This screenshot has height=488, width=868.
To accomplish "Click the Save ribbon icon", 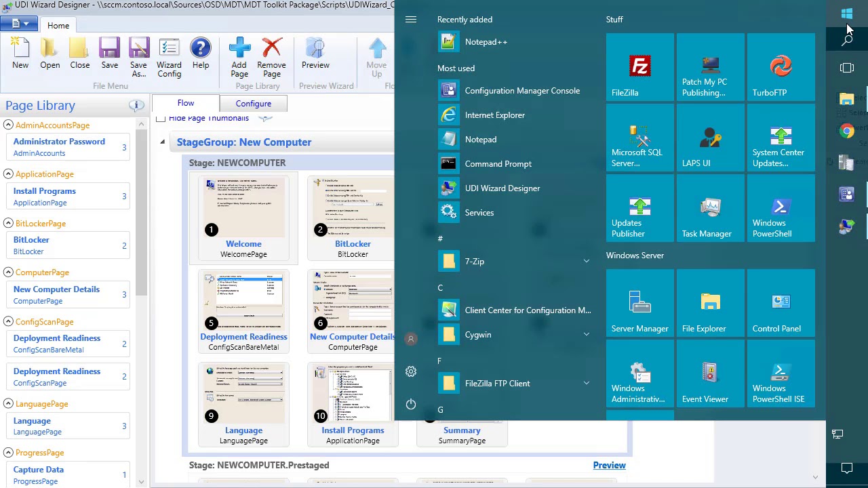I will pyautogui.click(x=109, y=54).
